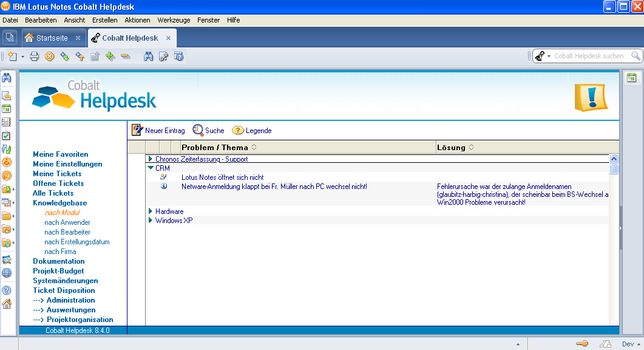Viewport: 644px width, 350px height.
Task: Open the new document dropdown arrow
Action: point(22,57)
